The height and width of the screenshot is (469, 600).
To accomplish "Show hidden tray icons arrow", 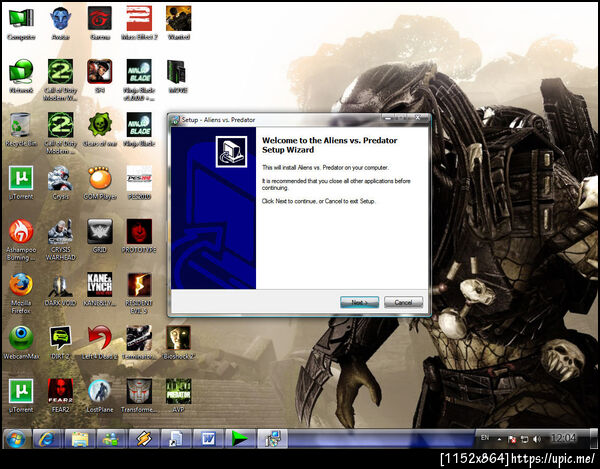I will [499, 439].
